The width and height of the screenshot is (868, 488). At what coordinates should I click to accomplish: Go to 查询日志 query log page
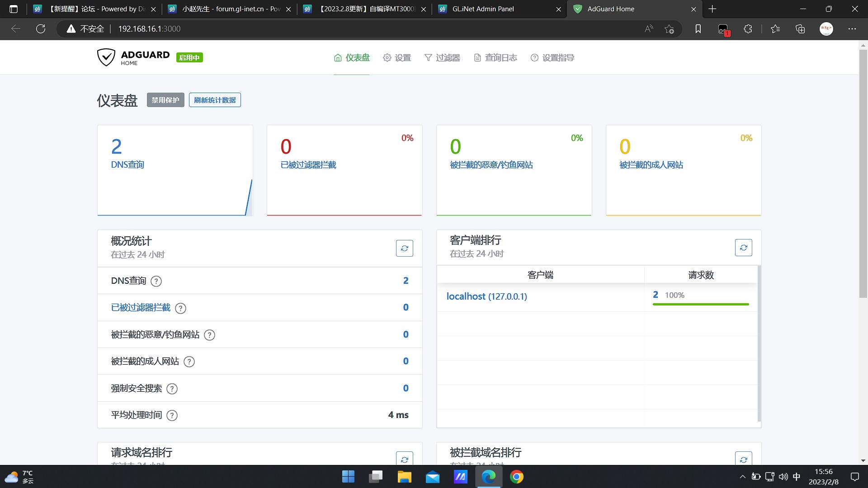click(x=495, y=58)
